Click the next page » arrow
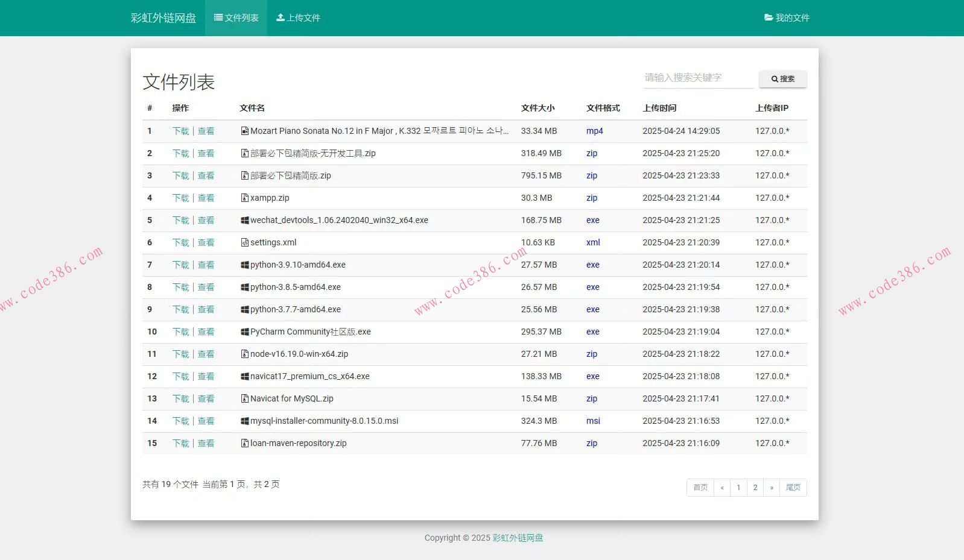Viewport: 964px width, 560px height. click(772, 488)
